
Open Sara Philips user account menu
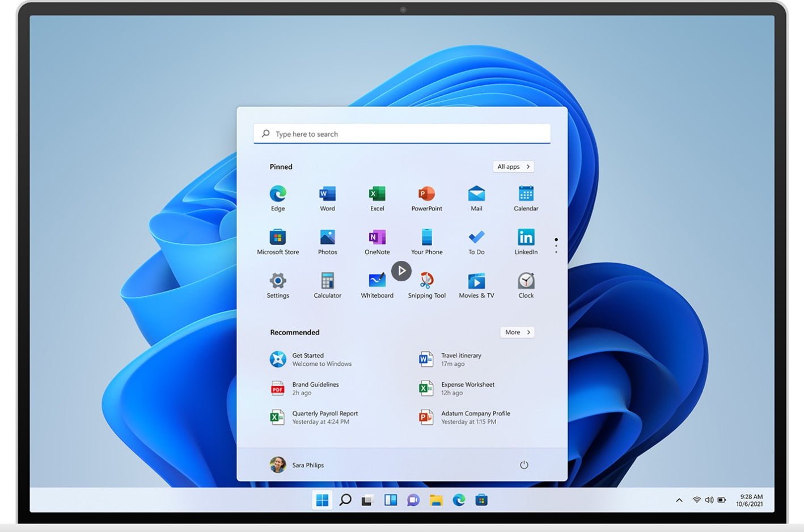coord(297,465)
